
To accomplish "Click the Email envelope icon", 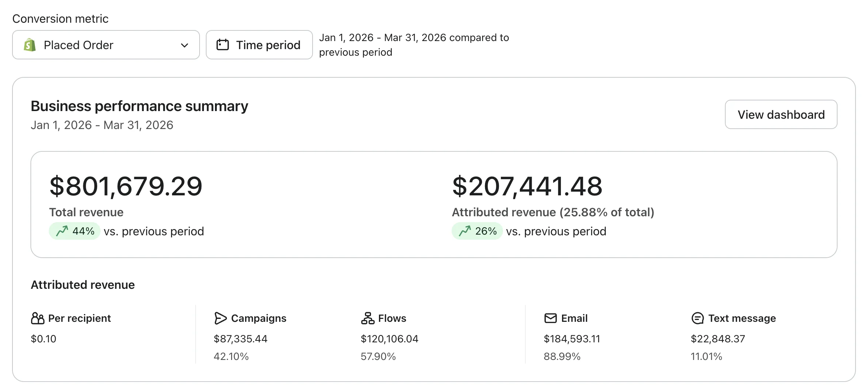I will 550,318.
